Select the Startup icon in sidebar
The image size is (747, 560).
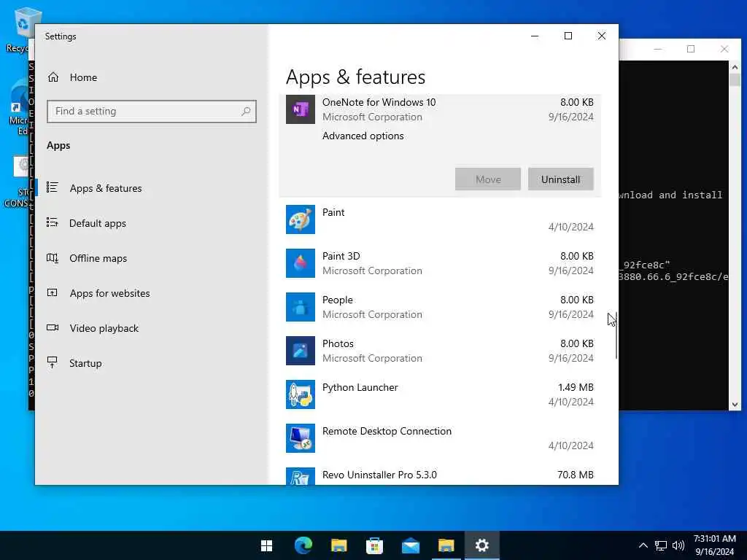pos(53,362)
